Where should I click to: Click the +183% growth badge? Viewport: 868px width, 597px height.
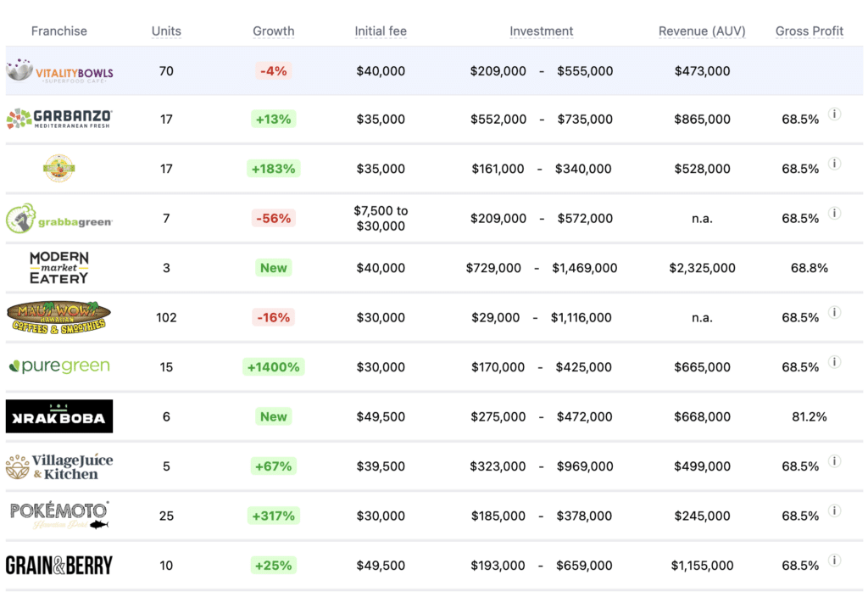click(x=274, y=169)
